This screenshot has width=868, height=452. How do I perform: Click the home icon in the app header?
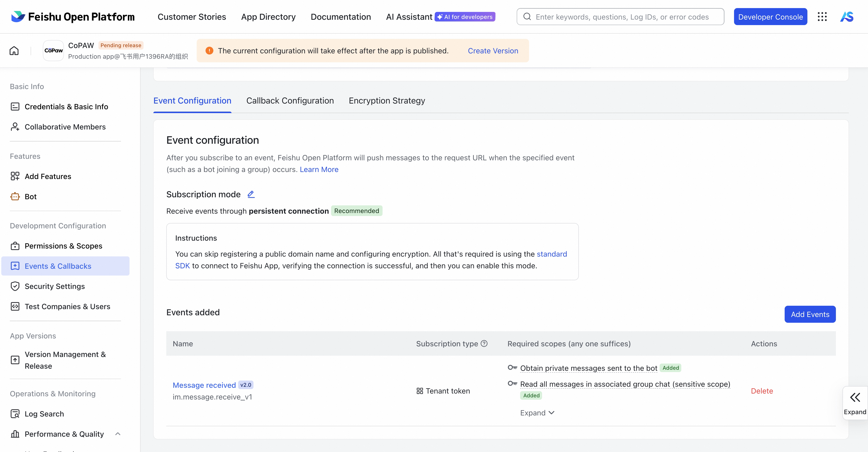(x=14, y=51)
